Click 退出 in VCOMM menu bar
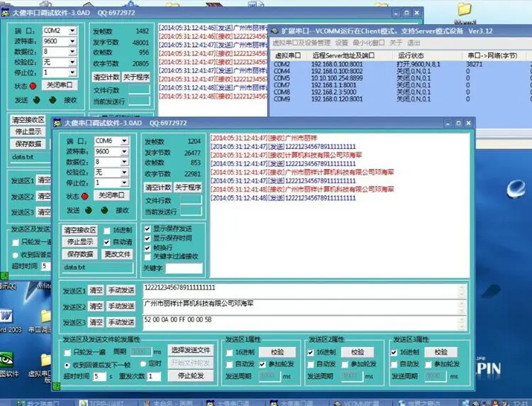 pos(414,43)
